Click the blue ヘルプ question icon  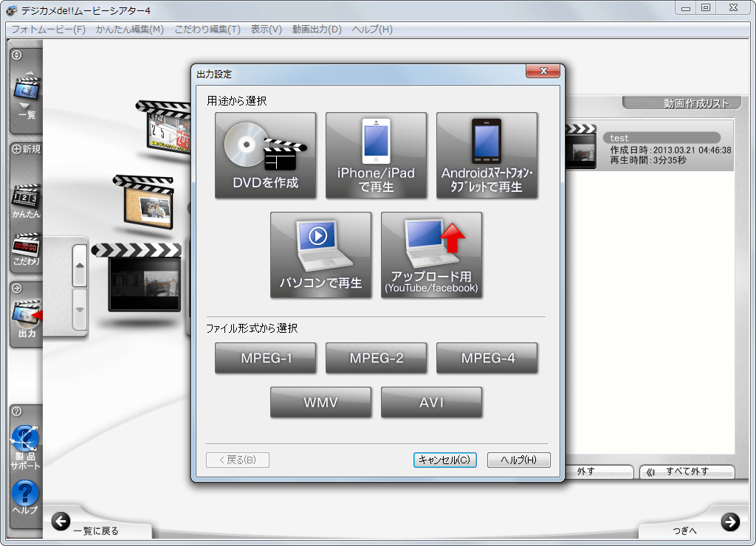click(25, 497)
